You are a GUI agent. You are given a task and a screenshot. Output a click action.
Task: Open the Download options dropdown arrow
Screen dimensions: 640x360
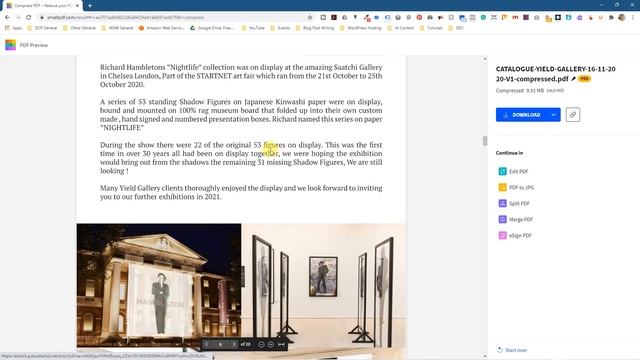pos(553,115)
